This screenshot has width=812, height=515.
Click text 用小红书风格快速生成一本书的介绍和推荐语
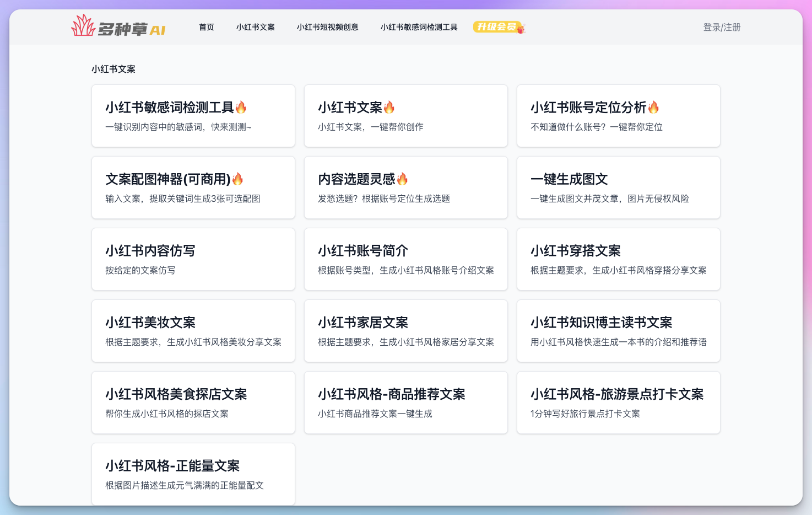click(619, 342)
